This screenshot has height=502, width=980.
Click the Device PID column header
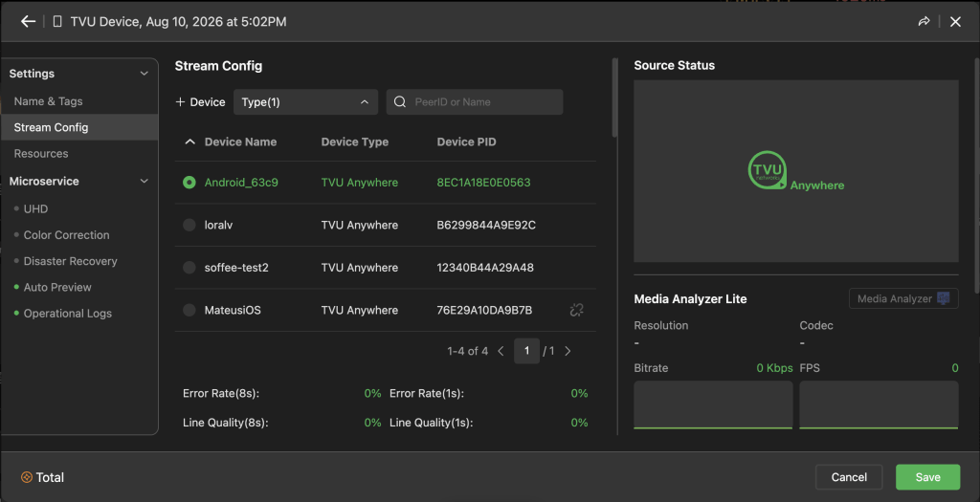[x=466, y=142]
